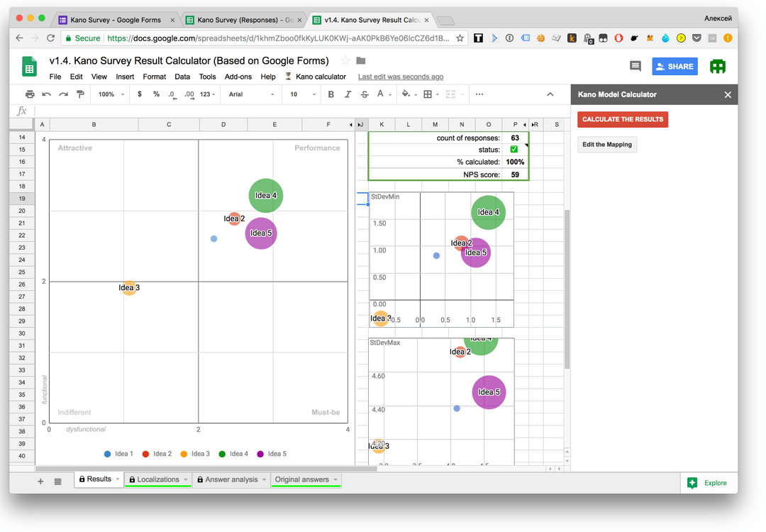Show more toolbar options
This screenshot has height=532, width=766.
tap(479, 94)
